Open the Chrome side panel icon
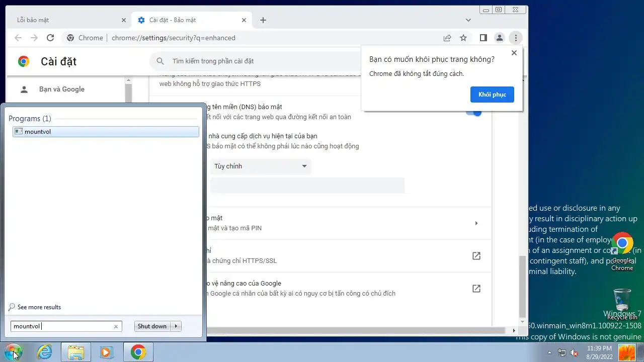 (x=483, y=38)
